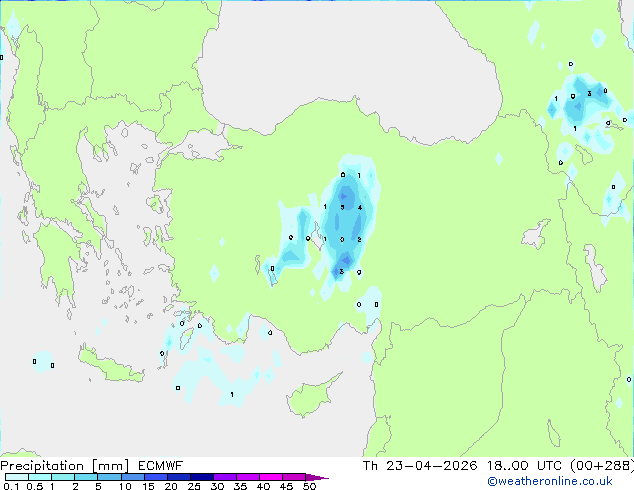This screenshot has height=490, width=634.
Task: Click the '35' legend scale label
Action: click(x=240, y=486)
